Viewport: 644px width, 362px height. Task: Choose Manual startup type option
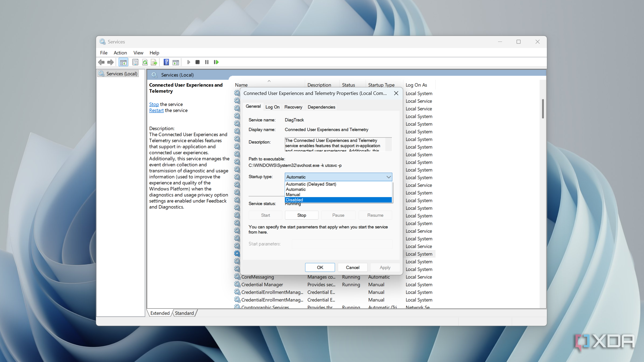coord(338,195)
